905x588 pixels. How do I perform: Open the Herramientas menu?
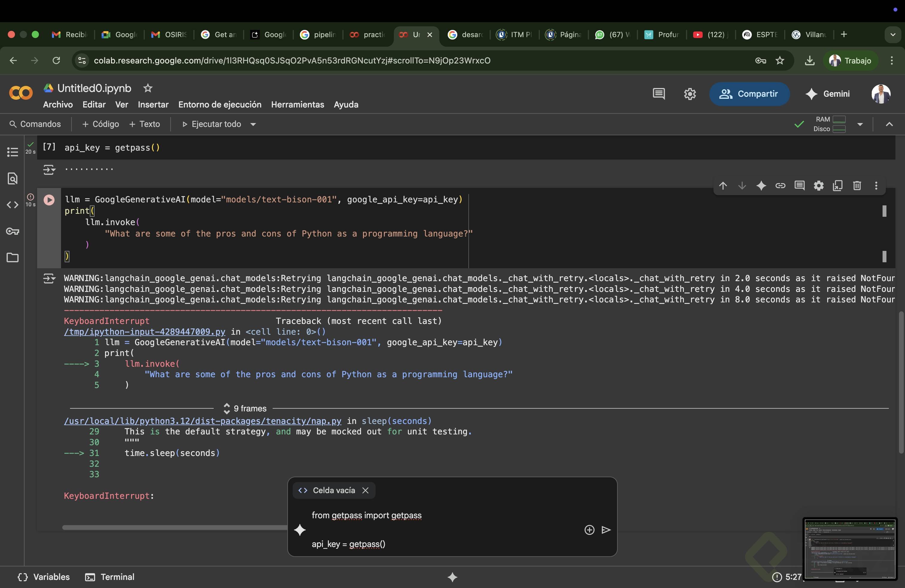click(x=297, y=104)
